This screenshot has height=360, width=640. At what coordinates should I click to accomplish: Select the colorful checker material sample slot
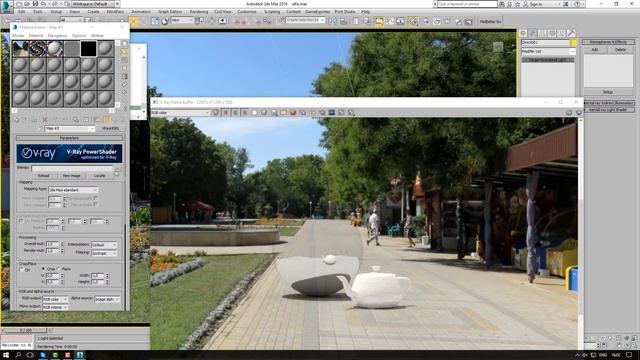point(38,49)
